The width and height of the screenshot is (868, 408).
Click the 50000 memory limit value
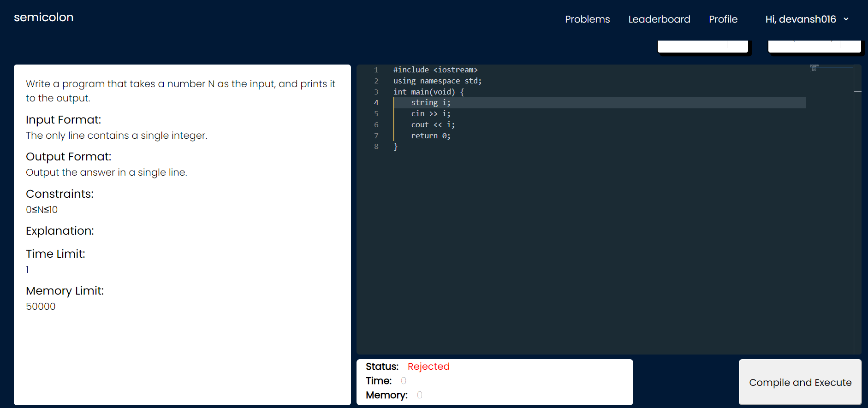click(x=41, y=307)
